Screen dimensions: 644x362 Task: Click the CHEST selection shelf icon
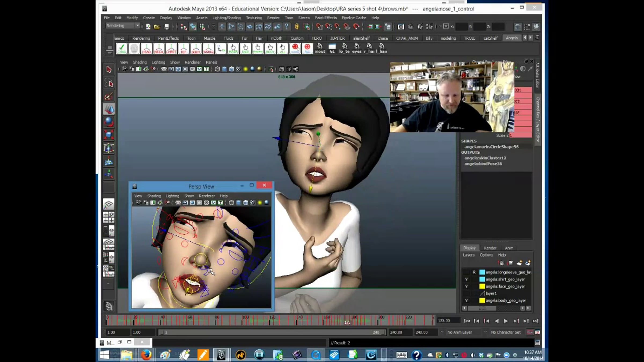pos(171,49)
